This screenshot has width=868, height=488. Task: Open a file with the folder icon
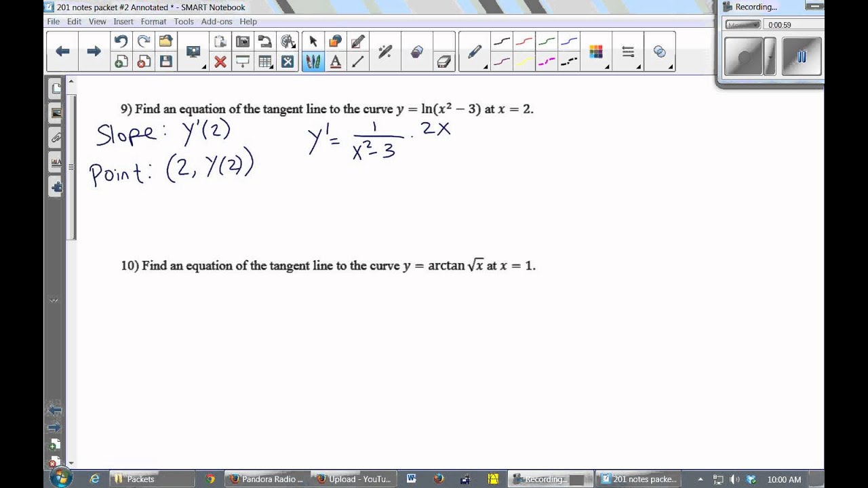[x=165, y=41]
